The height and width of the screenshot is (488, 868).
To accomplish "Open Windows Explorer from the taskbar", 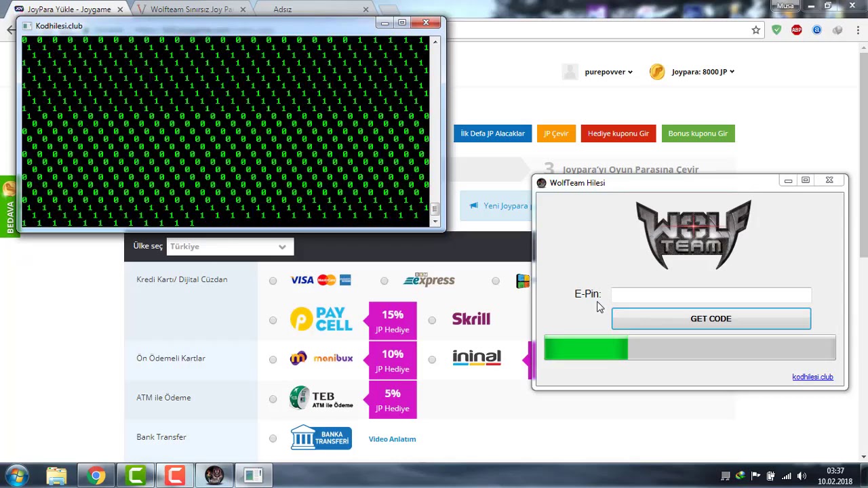I will click(57, 476).
